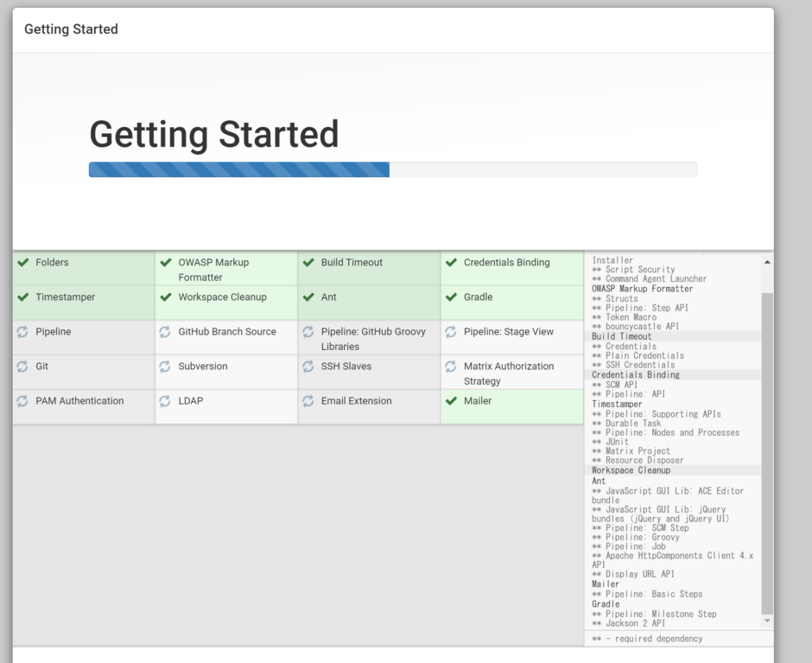
Task: Click the checkmark icon beside Build Timeout
Action: pos(308,262)
